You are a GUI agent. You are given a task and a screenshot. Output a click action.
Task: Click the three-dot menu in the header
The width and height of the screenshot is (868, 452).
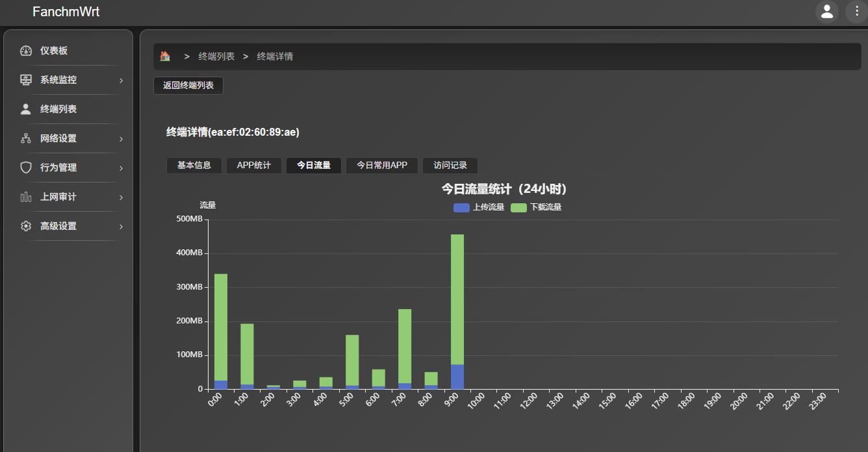coord(856,12)
